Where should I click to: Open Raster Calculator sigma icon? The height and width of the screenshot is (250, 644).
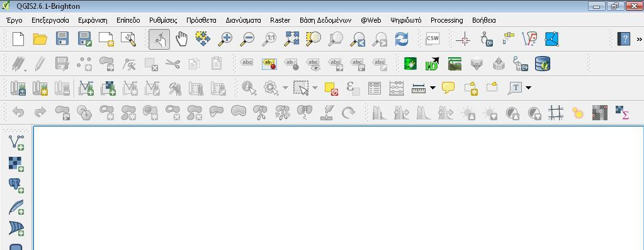pyautogui.click(x=622, y=113)
